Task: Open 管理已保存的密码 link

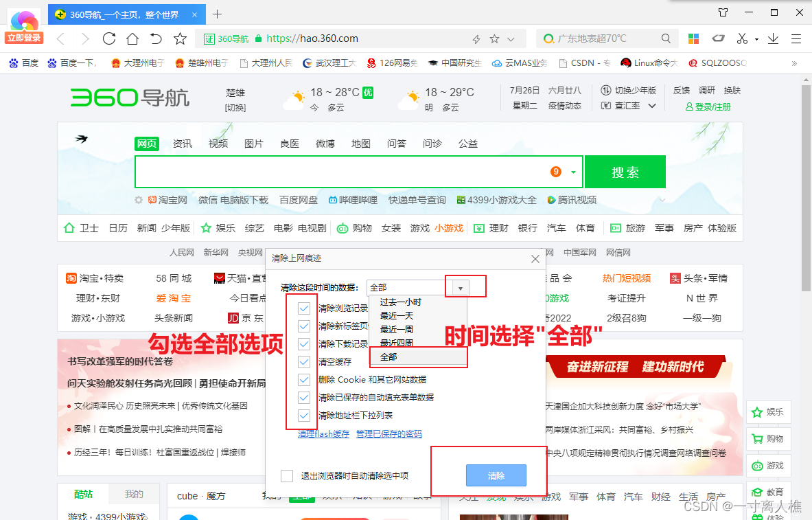Action: pos(389,434)
